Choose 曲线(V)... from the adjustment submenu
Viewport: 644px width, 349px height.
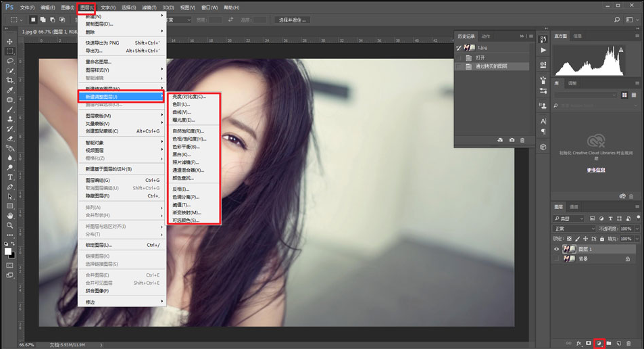pos(182,112)
